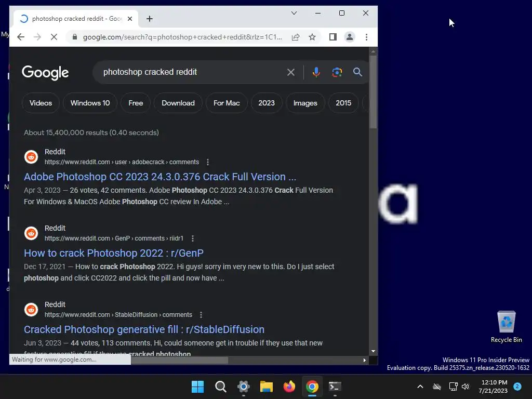Open Settings from the taskbar
The height and width of the screenshot is (399, 532).
[x=244, y=387]
